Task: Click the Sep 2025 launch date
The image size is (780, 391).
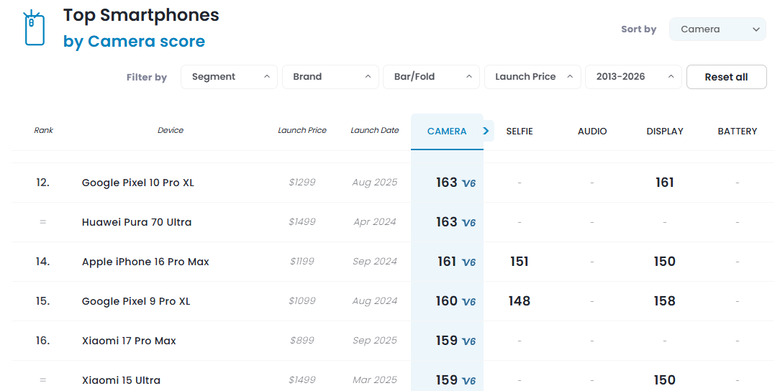Action: (375, 341)
